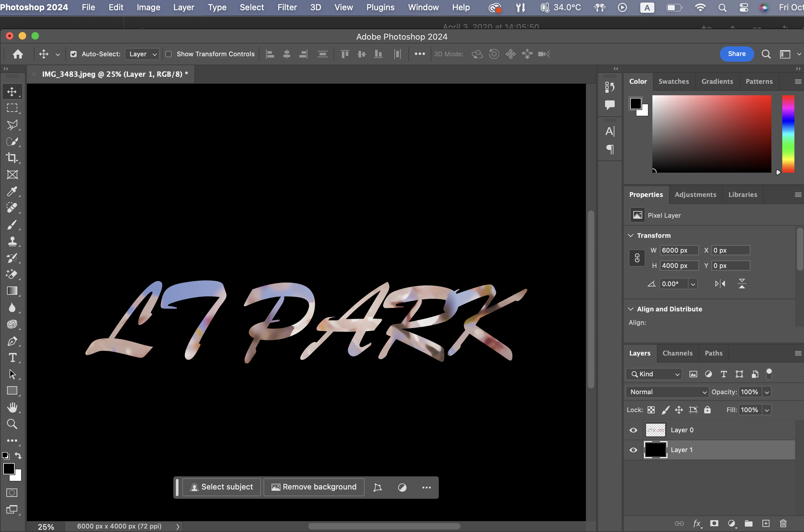This screenshot has width=804, height=532.
Task: Collapse the Transform section
Action: click(631, 235)
